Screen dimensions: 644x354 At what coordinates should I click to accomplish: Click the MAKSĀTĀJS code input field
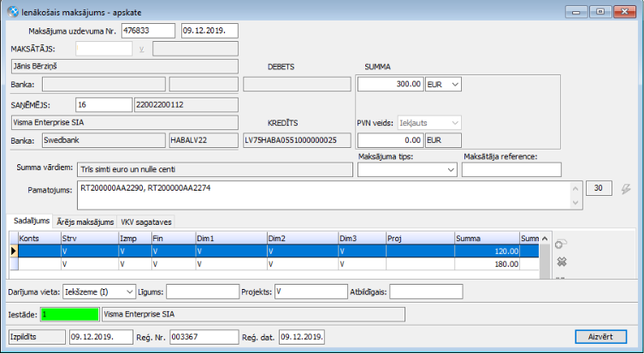point(103,49)
